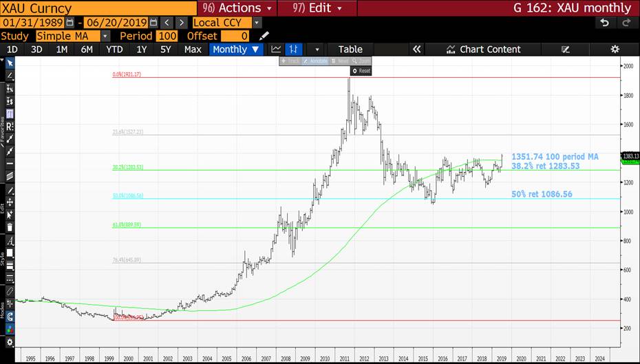Viewport: 640px width, 364px height.
Task: Open the fill color style swatch
Action: [10, 253]
